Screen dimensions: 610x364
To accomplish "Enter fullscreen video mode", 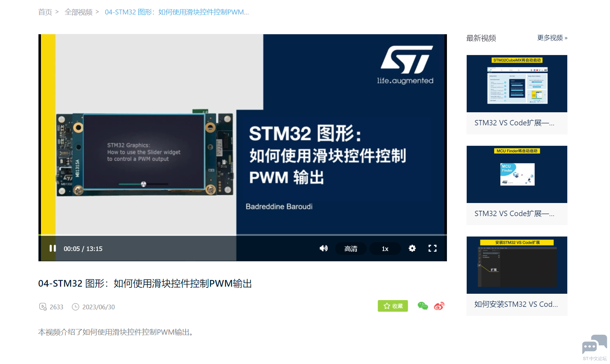I will pyautogui.click(x=432, y=249).
